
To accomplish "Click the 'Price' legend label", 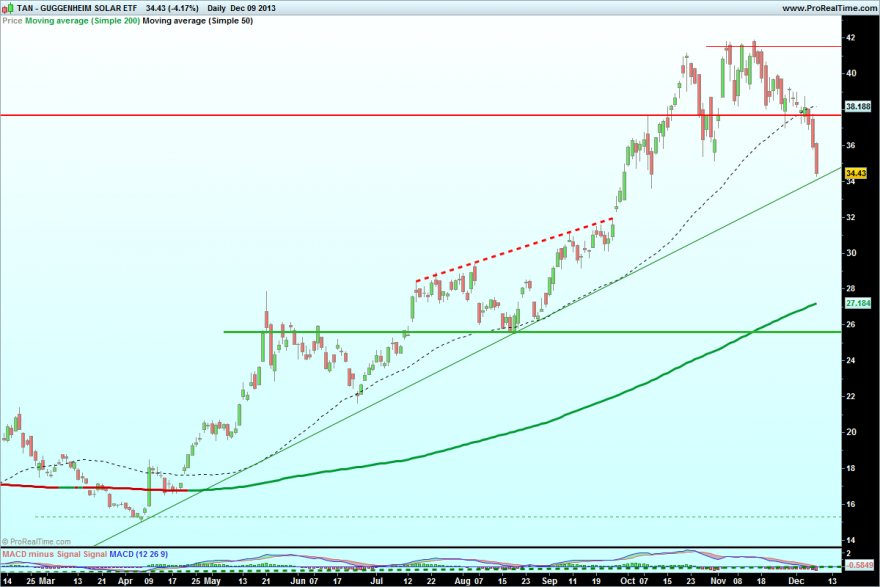I will click(x=12, y=21).
